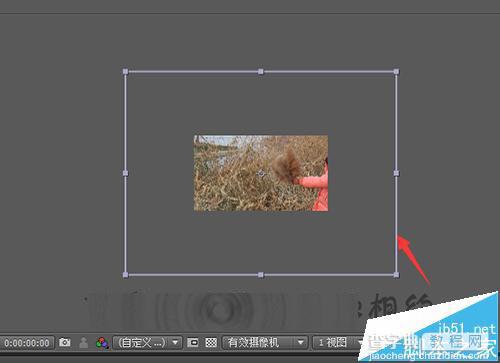This screenshot has height=363, width=500.
Task: Click the right-middle edge transform handle
Action: pos(396,173)
